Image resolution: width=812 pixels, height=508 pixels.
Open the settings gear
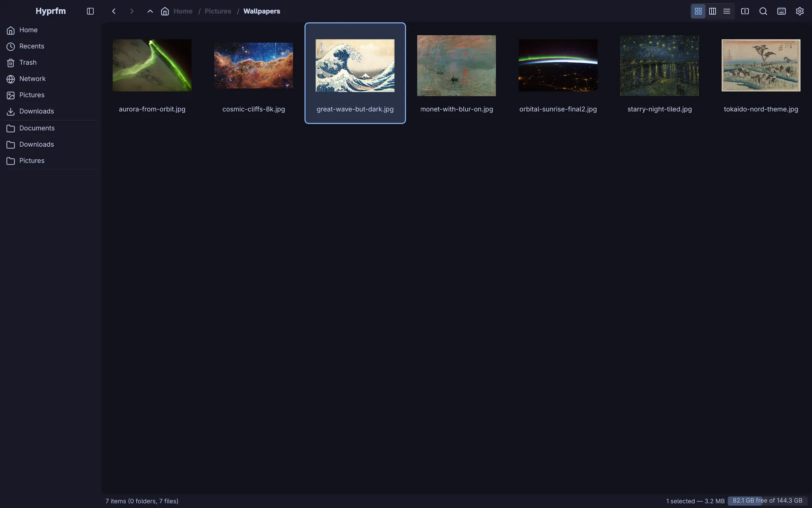(x=799, y=11)
